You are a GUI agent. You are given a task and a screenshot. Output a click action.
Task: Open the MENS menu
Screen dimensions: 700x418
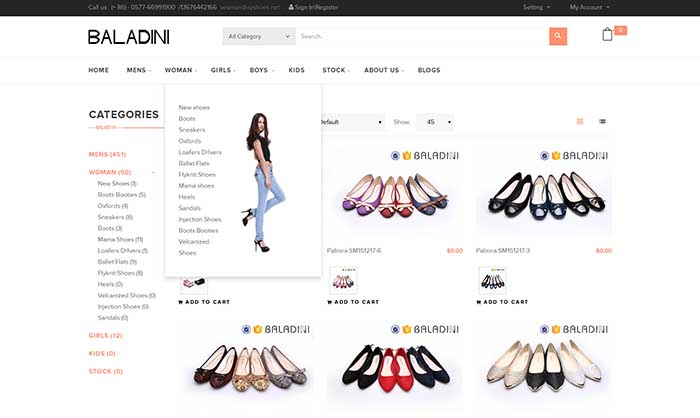(138, 70)
